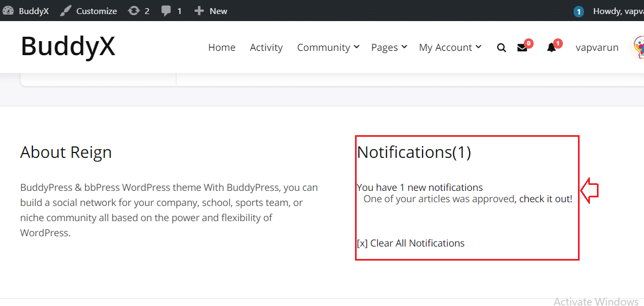Open the comments item showing 1
This screenshot has height=306, width=644.
pyautogui.click(x=171, y=11)
